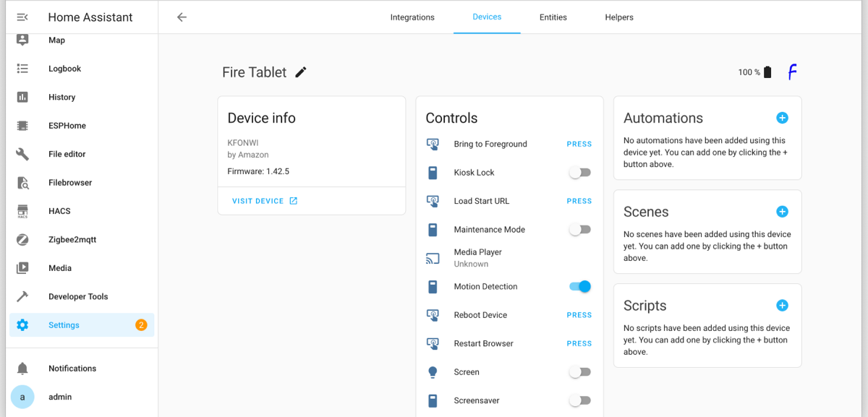
Task: Open Developer Tools in the sidebar
Action: pyautogui.click(x=82, y=296)
